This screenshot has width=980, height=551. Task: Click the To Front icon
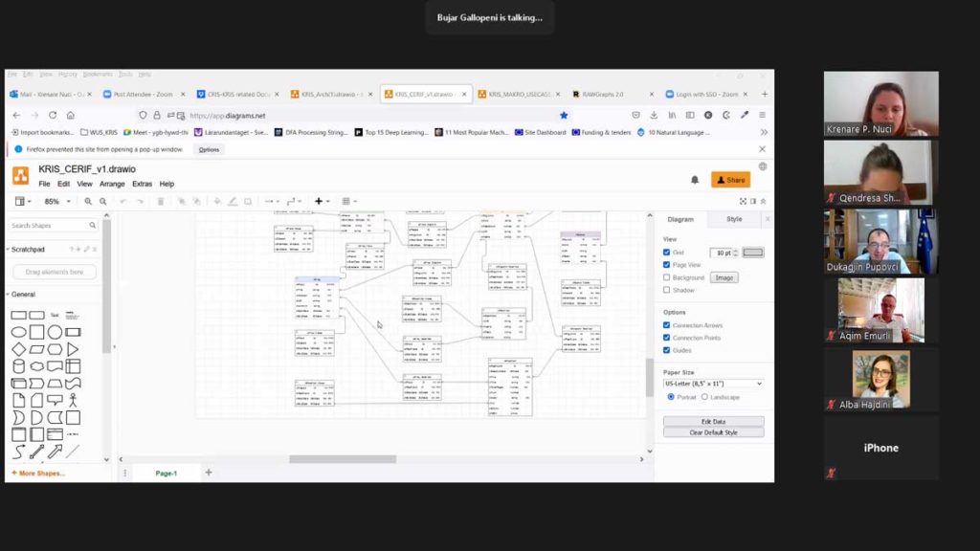(x=181, y=201)
